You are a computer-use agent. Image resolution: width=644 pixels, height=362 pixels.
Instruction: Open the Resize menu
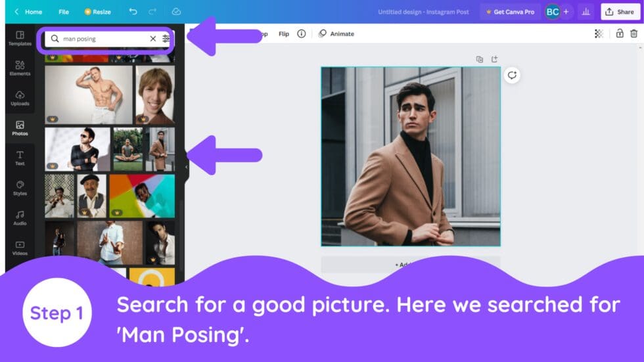(97, 12)
